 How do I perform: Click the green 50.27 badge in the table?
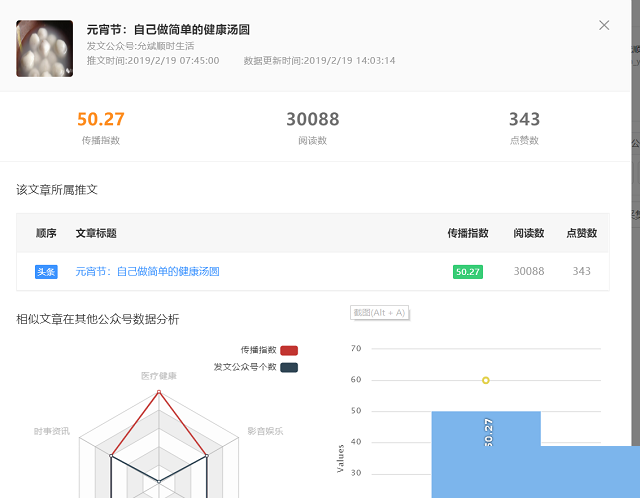468,272
